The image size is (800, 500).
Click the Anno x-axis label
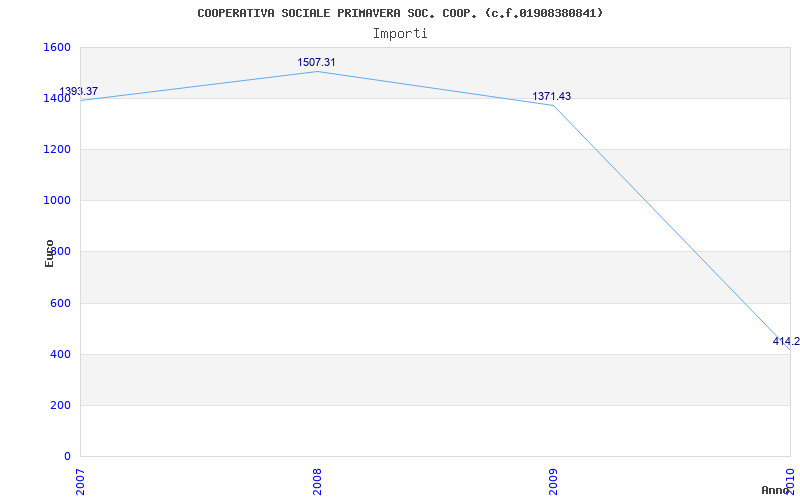point(776,490)
